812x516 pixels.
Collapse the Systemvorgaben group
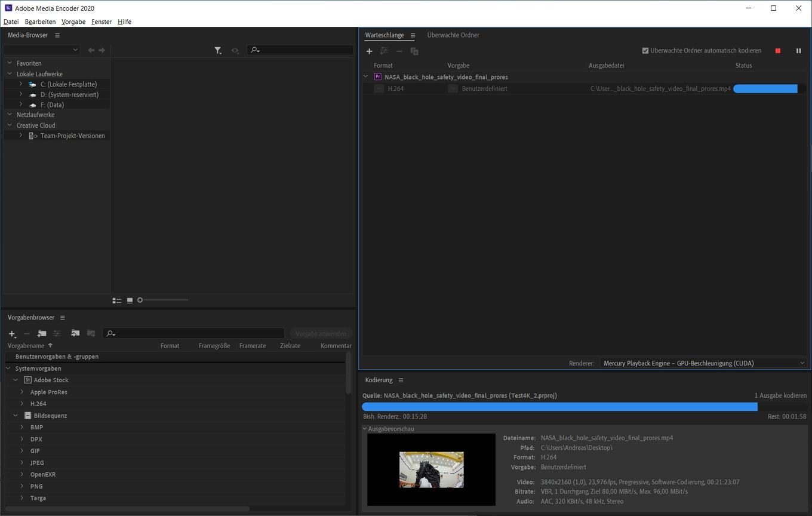click(x=8, y=368)
